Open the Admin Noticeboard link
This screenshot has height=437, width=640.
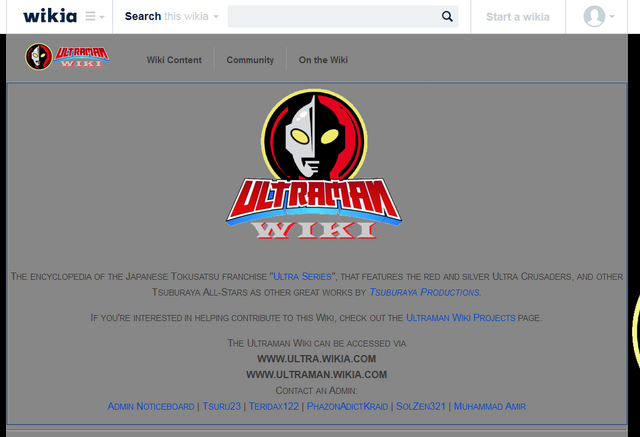click(x=151, y=406)
